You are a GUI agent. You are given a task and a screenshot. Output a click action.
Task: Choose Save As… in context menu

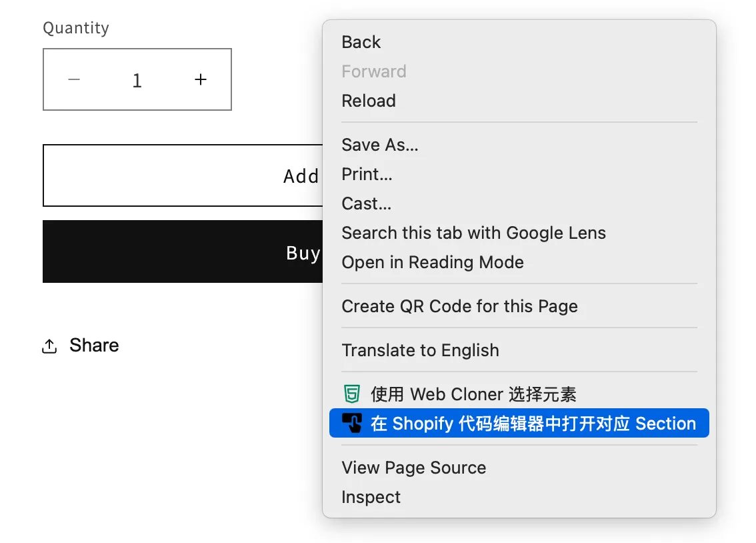pyautogui.click(x=519, y=145)
